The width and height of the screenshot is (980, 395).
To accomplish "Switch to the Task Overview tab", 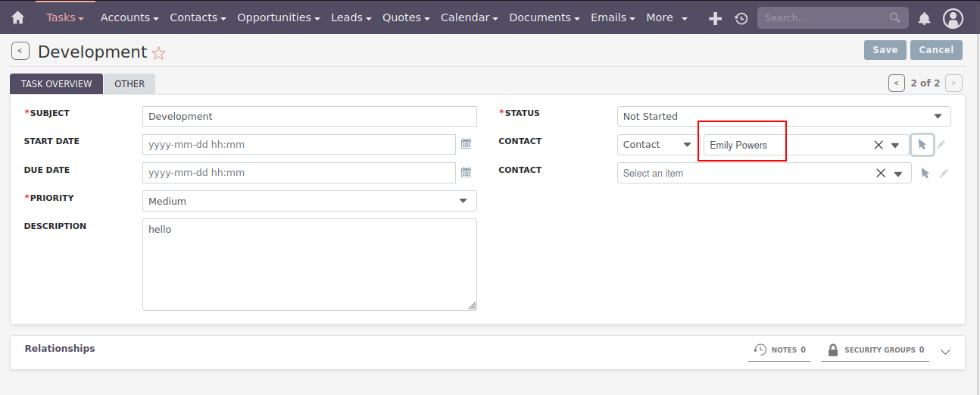I will pyautogui.click(x=57, y=84).
